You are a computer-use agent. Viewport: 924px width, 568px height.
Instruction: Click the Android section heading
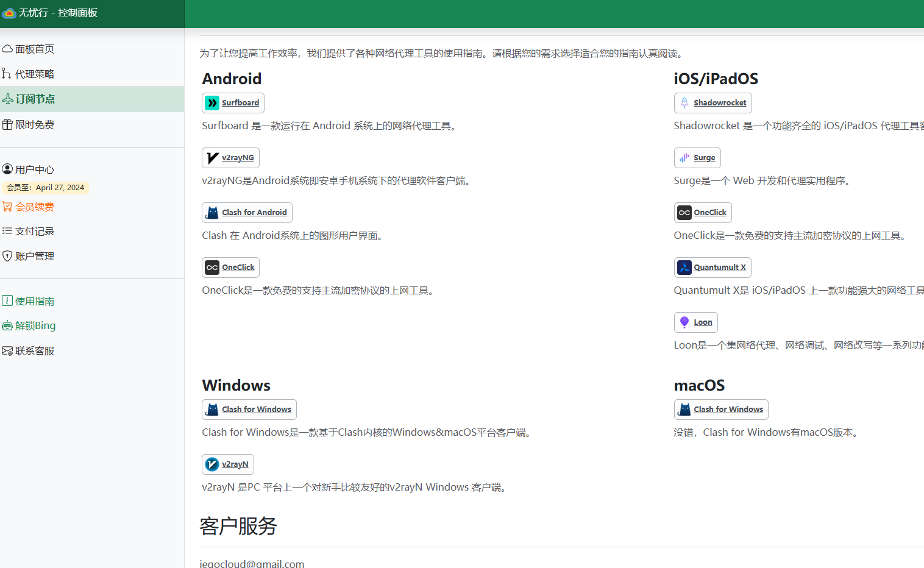tap(232, 79)
